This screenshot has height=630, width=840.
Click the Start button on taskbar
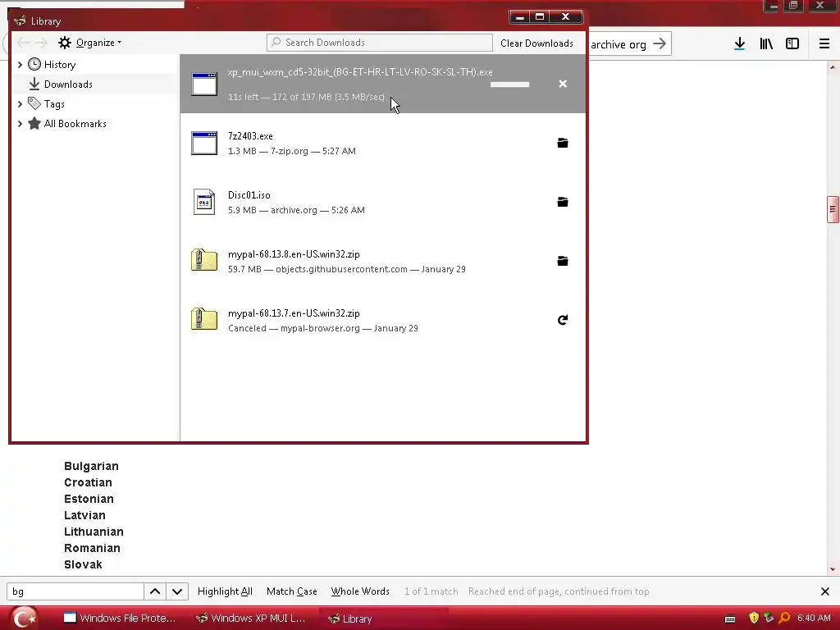(x=25, y=619)
